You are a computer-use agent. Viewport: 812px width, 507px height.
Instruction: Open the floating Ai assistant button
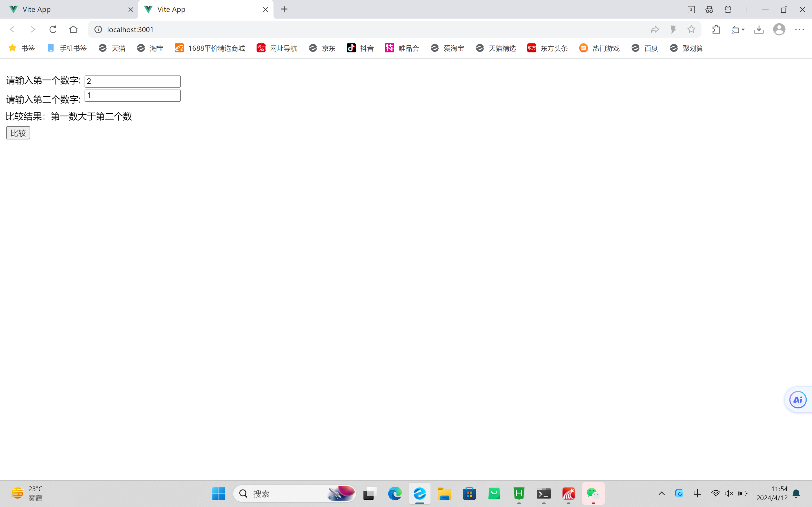coord(798,400)
